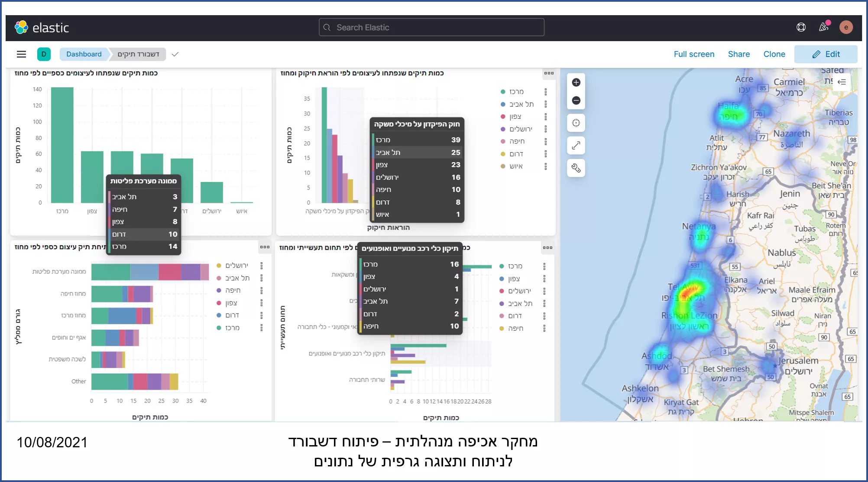The height and width of the screenshot is (482, 868).
Task: Click the green מרכז legend color dot, top chart
Action: point(503,92)
